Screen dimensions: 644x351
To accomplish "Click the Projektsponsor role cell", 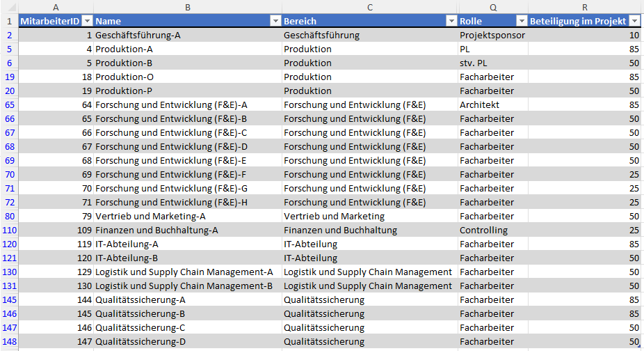I will tap(493, 35).
